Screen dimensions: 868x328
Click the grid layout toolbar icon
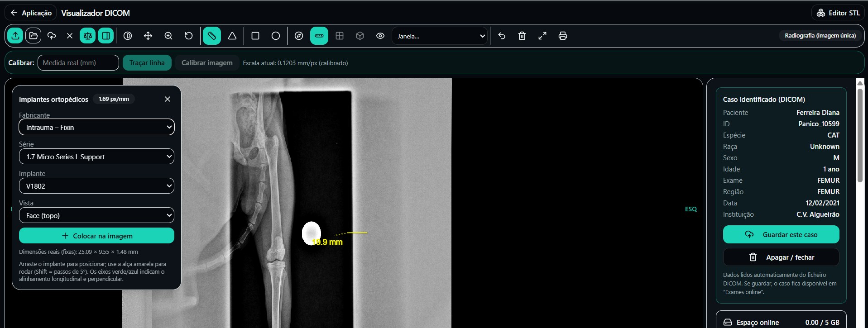tap(340, 36)
